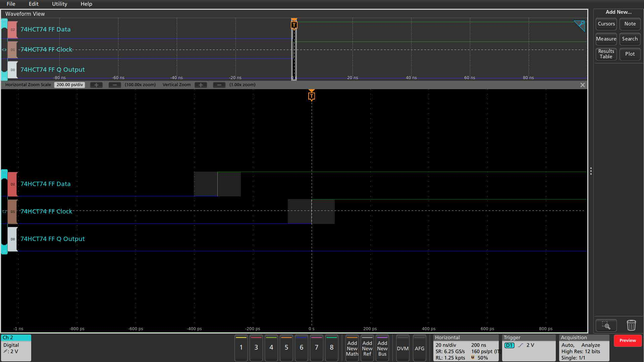Click the Measure icon in toolbar
Image resolution: width=644 pixels, height=362 pixels.
click(605, 39)
